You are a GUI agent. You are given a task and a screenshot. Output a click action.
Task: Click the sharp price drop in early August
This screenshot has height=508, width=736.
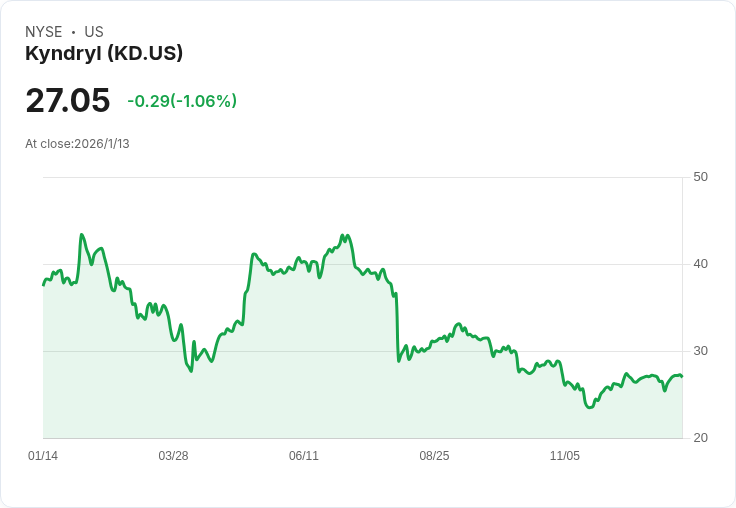[x=397, y=328]
